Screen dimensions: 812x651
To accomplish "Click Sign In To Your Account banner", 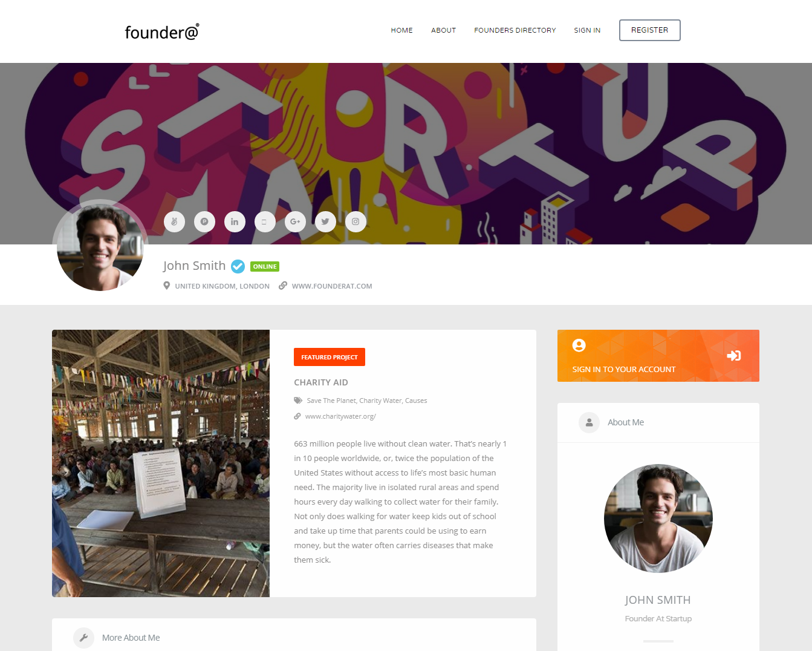I will (658, 356).
